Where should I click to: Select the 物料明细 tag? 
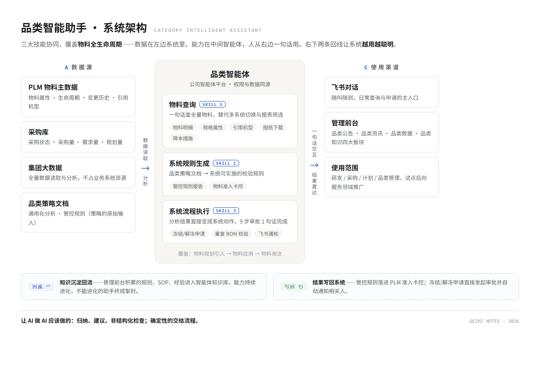tap(183, 127)
